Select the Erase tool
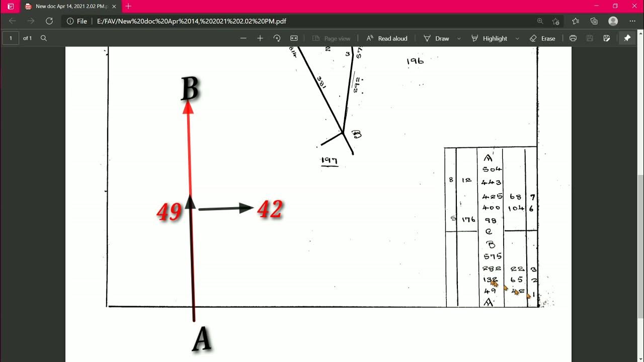 tap(542, 38)
